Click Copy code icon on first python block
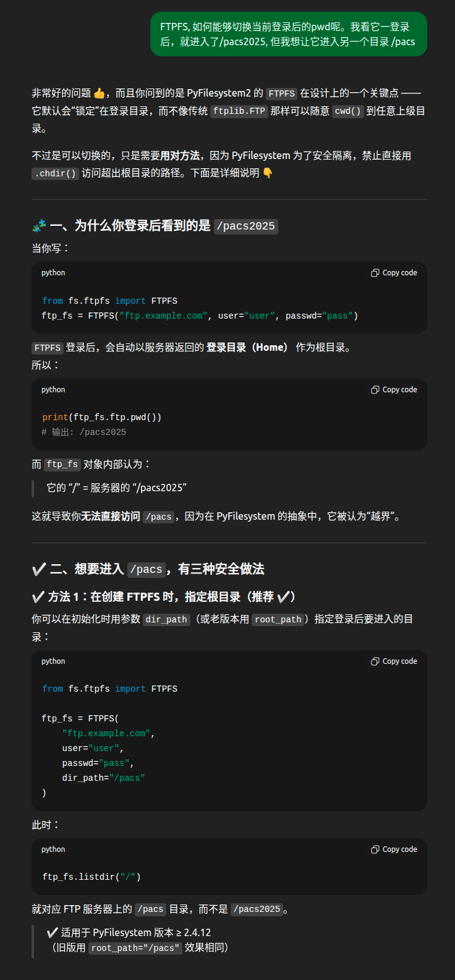The image size is (455, 980). (x=394, y=272)
